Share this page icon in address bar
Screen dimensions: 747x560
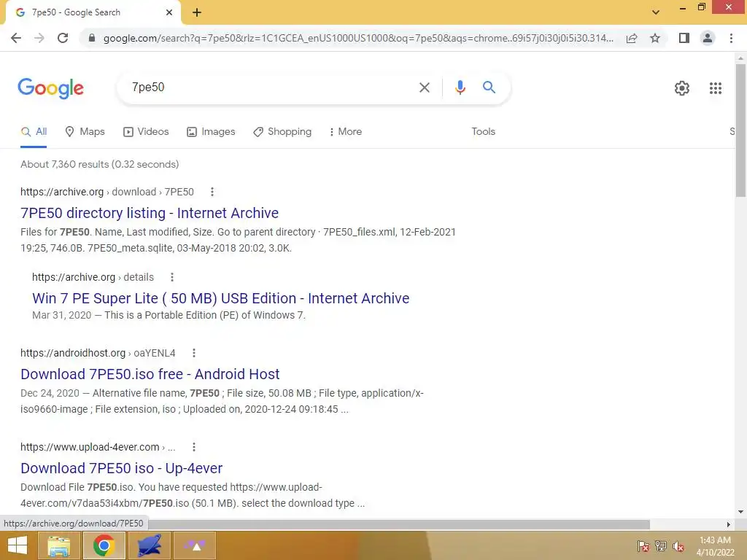coord(632,38)
